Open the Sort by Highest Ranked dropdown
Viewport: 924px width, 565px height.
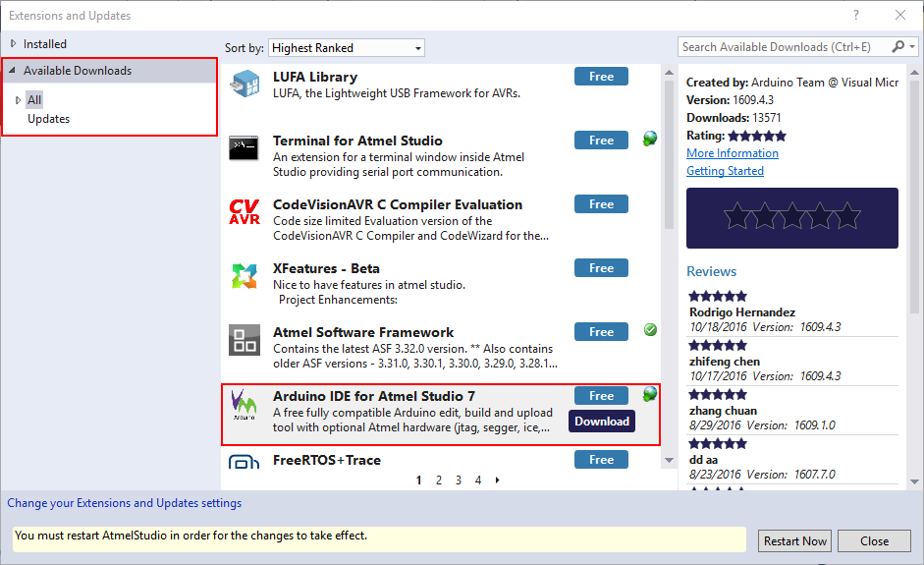point(347,48)
